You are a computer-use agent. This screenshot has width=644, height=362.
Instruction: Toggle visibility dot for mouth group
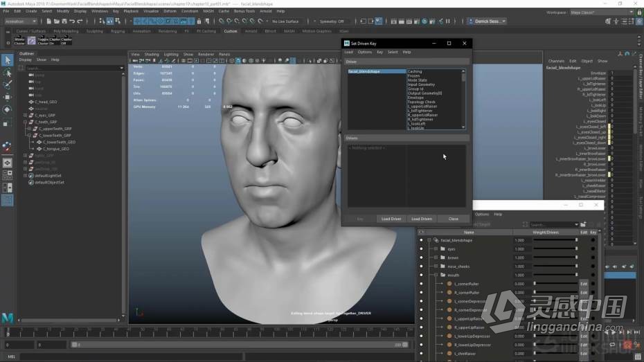(x=421, y=275)
